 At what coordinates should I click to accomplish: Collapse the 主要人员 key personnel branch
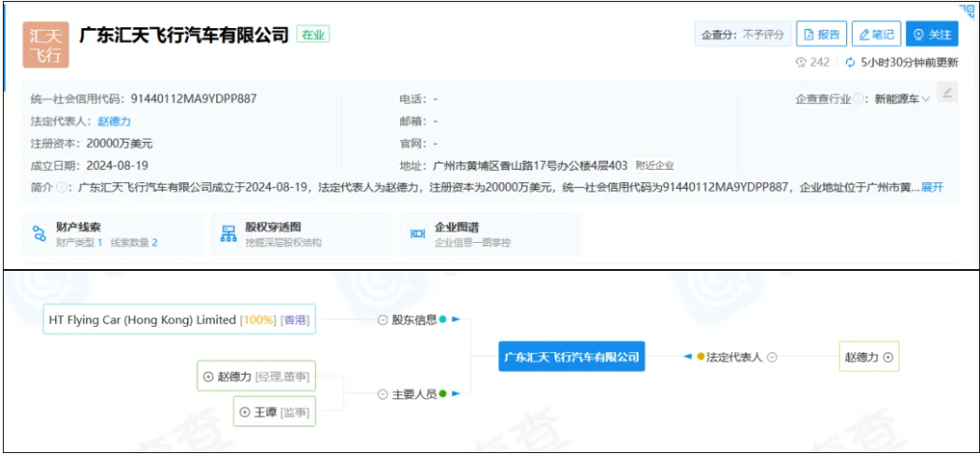pos(382,394)
